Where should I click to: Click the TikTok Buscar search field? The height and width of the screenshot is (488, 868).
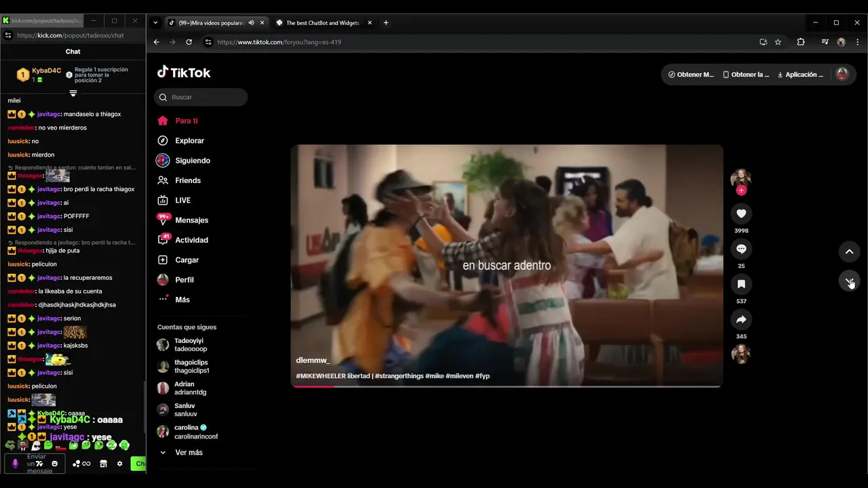pyautogui.click(x=201, y=97)
